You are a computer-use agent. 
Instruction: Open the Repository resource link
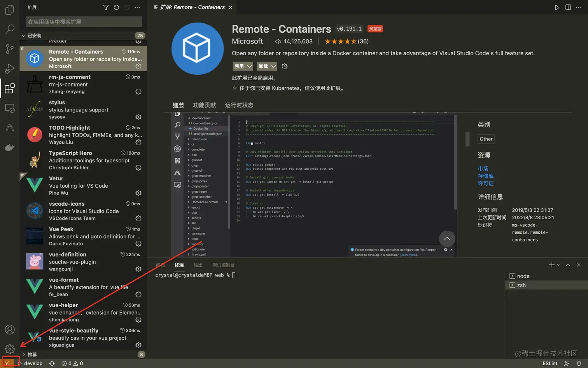(485, 176)
